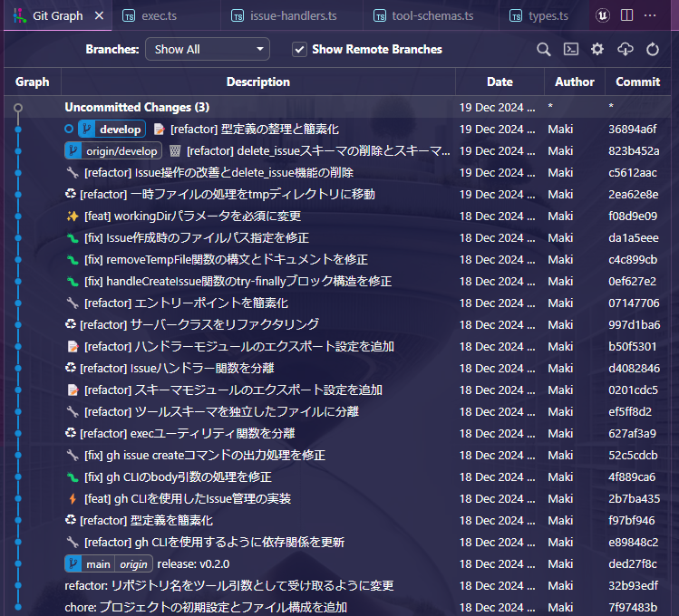
Task: Click the refresh icon in Git Graph
Action: coord(653,50)
